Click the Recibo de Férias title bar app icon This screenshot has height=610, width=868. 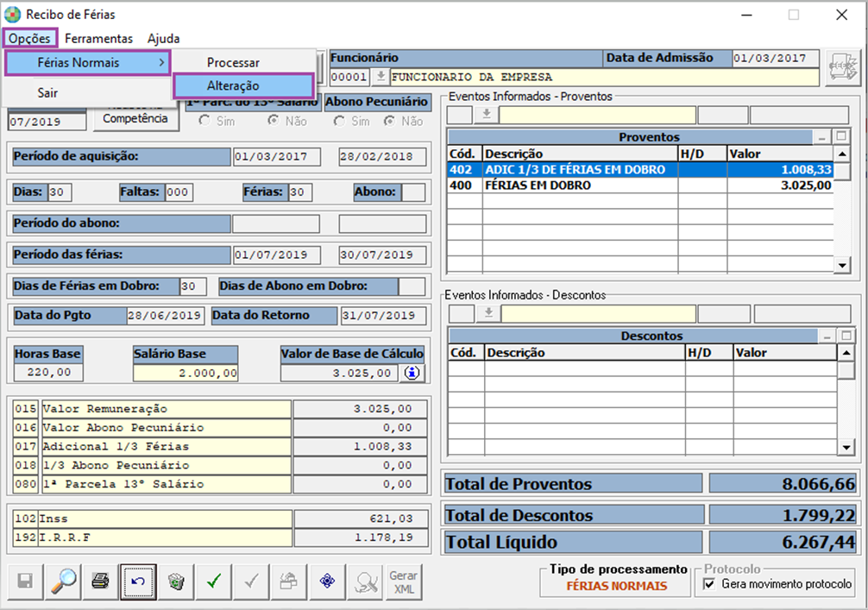12,15
